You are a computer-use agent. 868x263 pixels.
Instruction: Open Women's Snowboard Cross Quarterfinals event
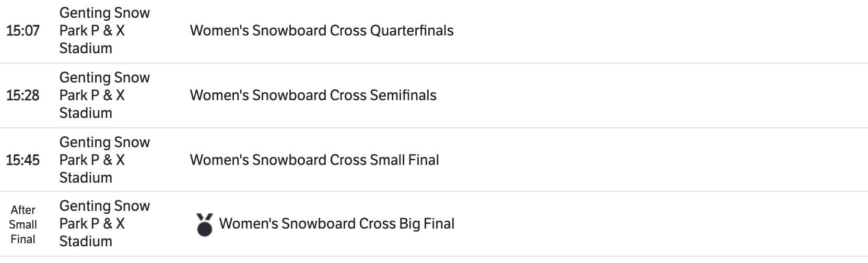[321, 31]
